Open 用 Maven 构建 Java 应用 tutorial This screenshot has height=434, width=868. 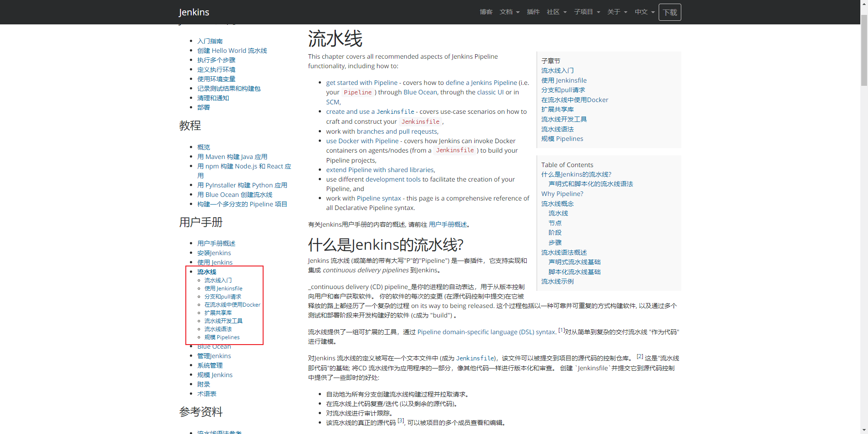(232, 157)
